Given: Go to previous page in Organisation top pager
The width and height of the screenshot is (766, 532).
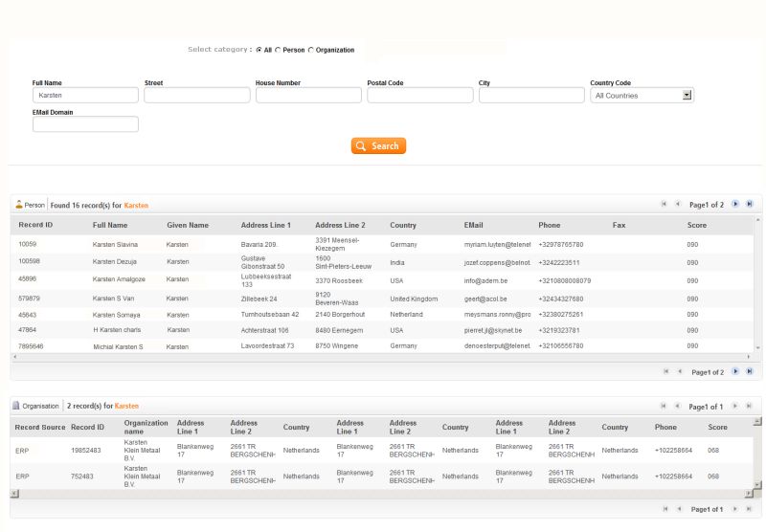Looking at the screenshot, I should pyautogui.click(x=677, y=406).
